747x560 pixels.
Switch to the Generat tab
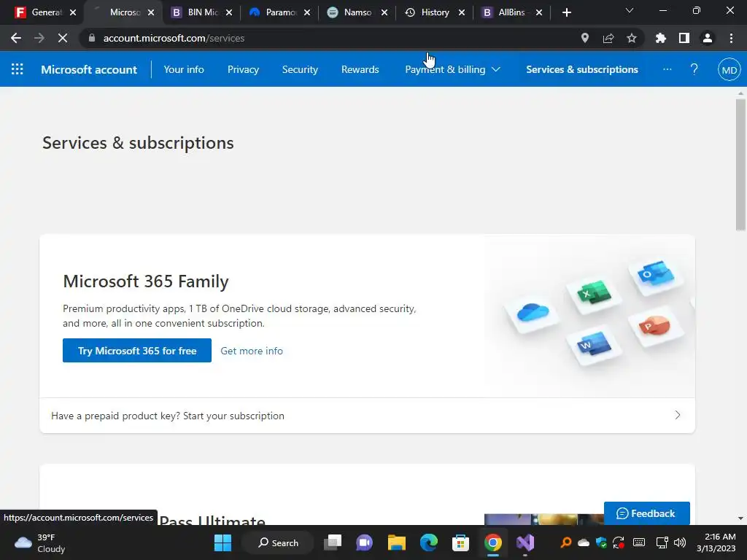pyautogui.click(x=45, y=12)
